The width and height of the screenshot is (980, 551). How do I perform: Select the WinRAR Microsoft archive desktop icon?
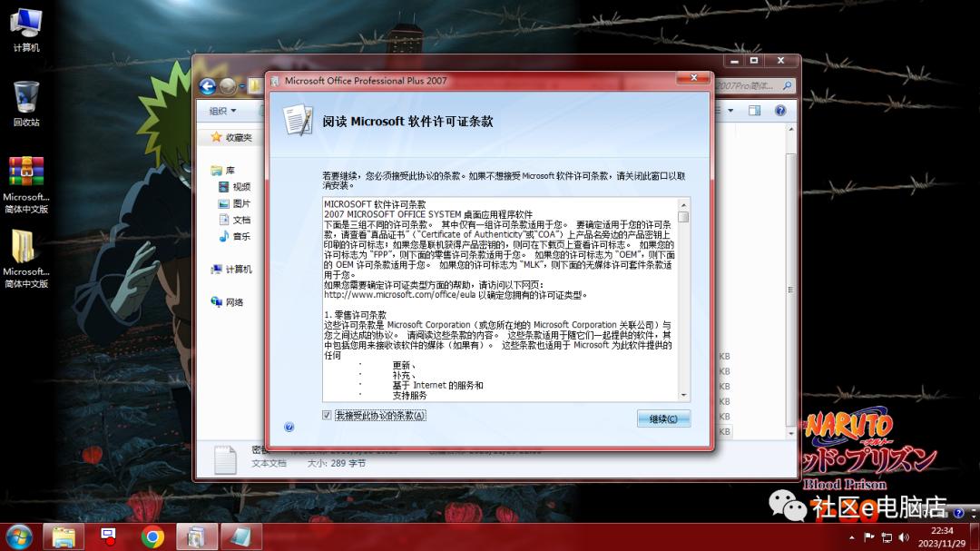26,184
